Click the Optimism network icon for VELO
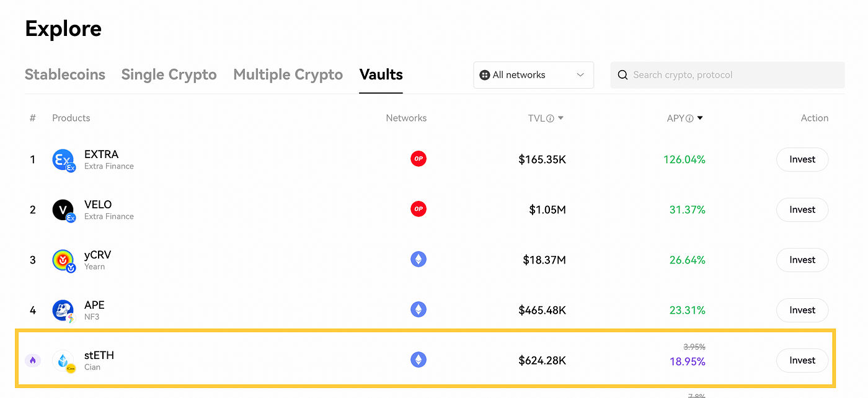868x398 pixels. (418, 209)
